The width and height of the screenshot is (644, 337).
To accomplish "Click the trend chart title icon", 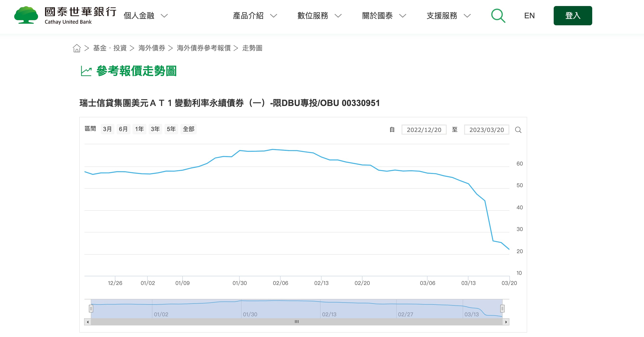I will [86, 71].
